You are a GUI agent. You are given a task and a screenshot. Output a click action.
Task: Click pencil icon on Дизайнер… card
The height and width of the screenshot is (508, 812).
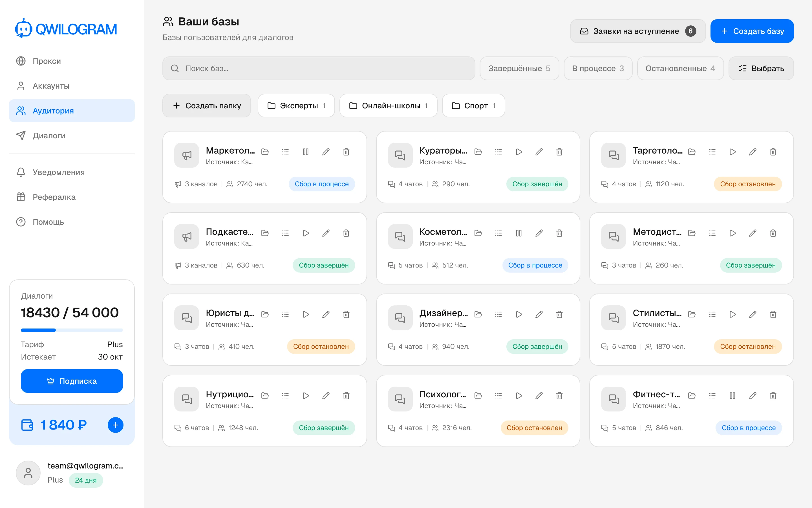(x=539, y=314)
